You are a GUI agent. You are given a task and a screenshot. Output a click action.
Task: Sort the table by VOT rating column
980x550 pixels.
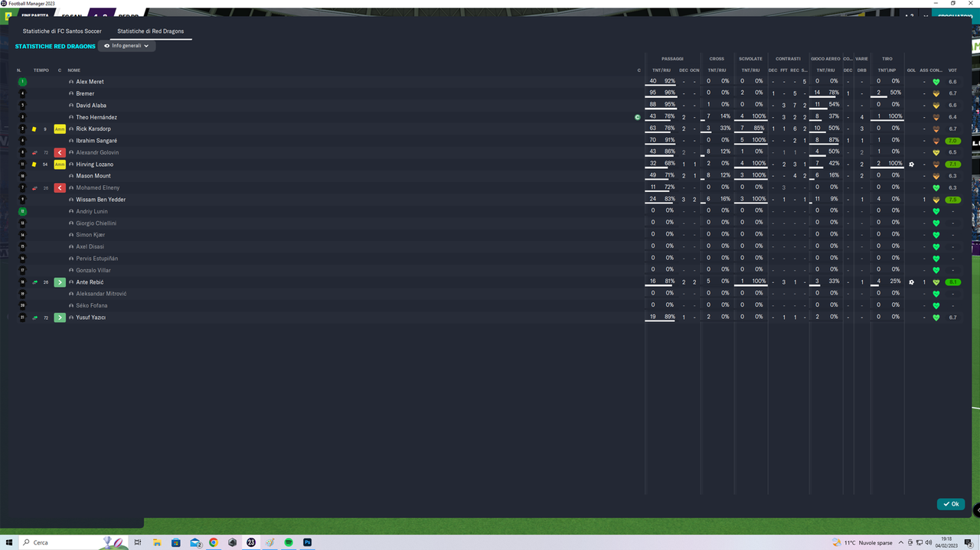click(x=952, y=70)
